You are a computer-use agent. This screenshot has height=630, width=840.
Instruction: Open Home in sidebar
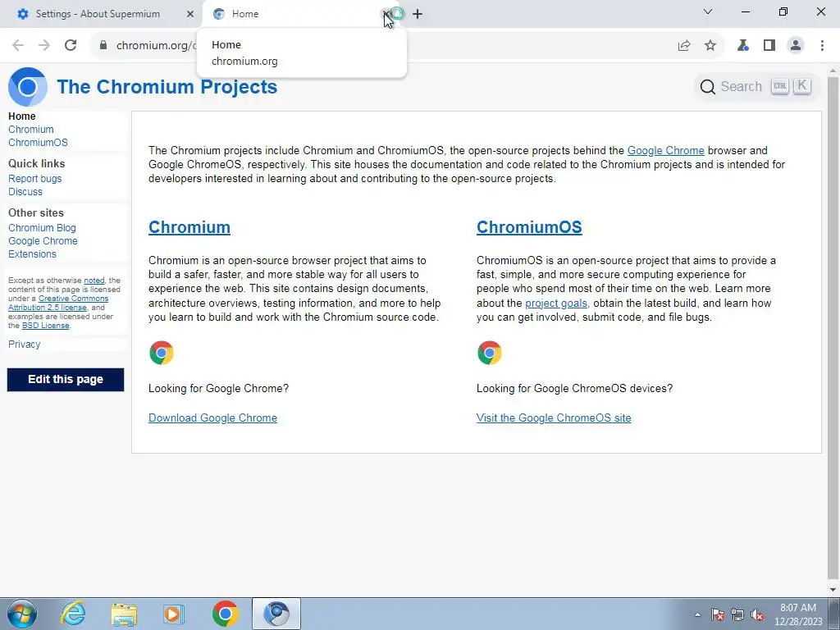tap(22, 116)
